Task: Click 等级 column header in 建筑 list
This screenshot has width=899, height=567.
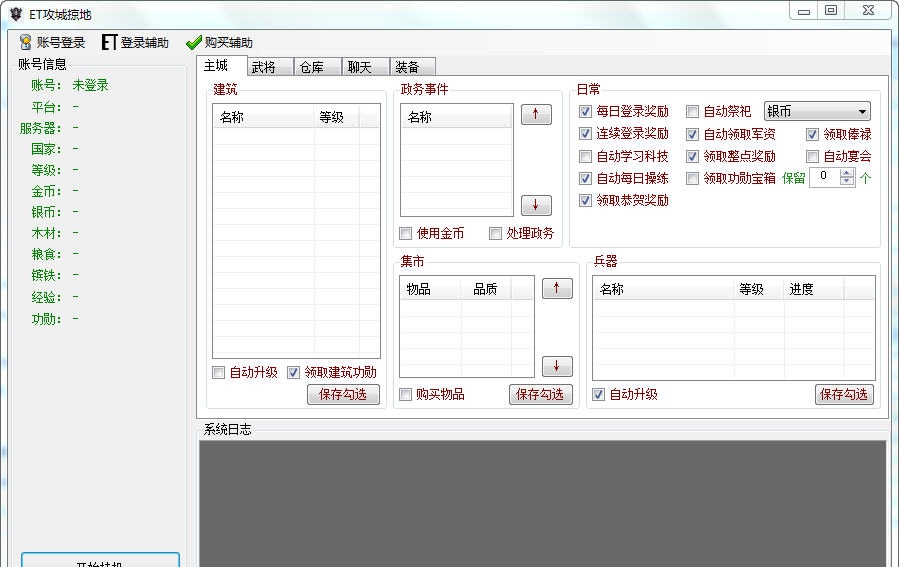Action: click(x=336, y=117)
